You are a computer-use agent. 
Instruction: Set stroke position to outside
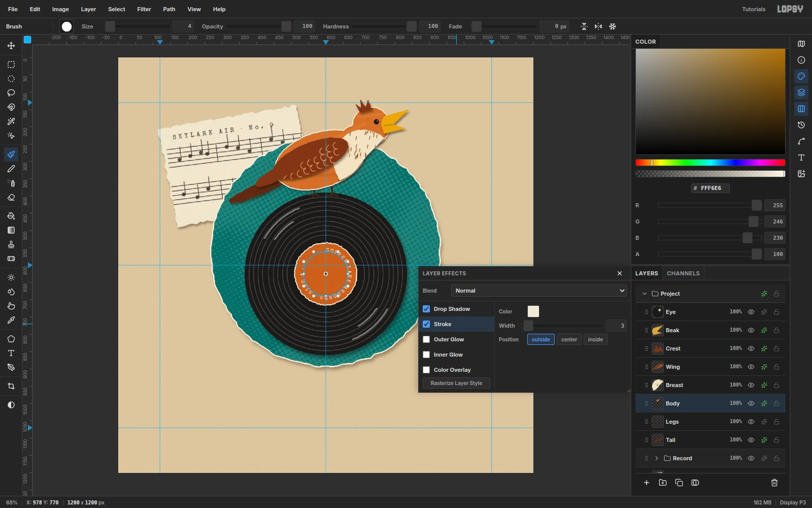(x=541, y=339)
